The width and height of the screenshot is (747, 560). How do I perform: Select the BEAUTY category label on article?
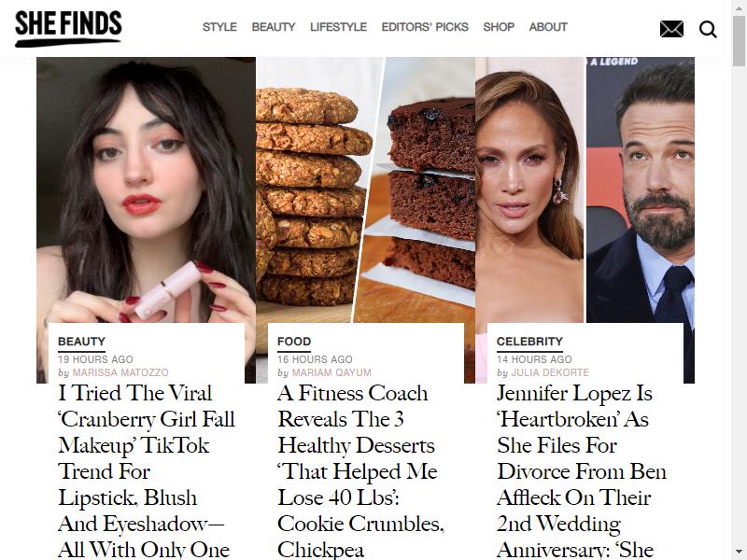click(81, 342)
